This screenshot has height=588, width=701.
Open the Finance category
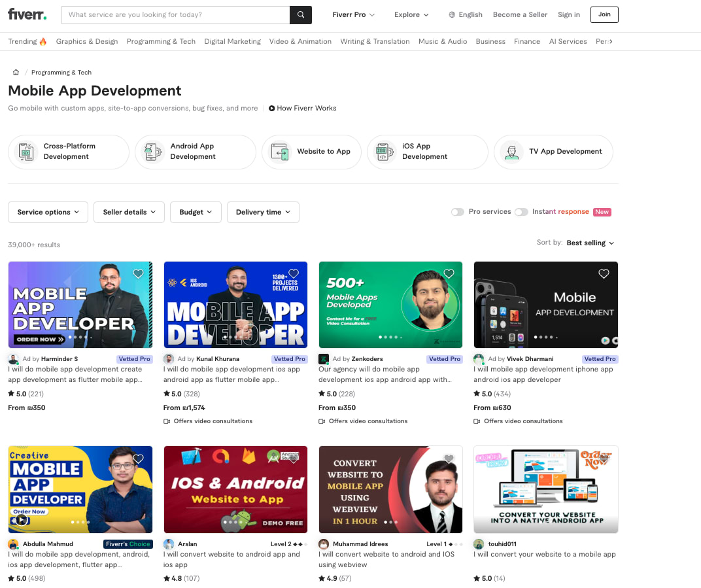(526, 42)
